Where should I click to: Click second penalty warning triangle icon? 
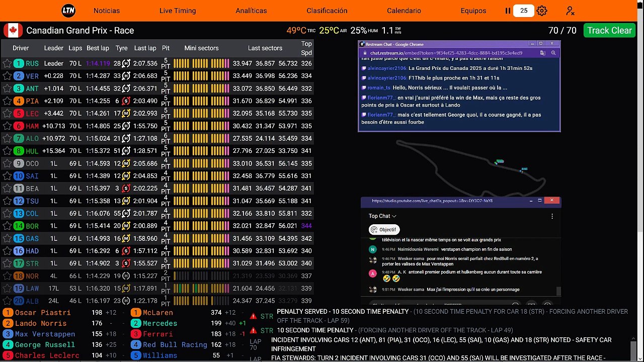254,330
